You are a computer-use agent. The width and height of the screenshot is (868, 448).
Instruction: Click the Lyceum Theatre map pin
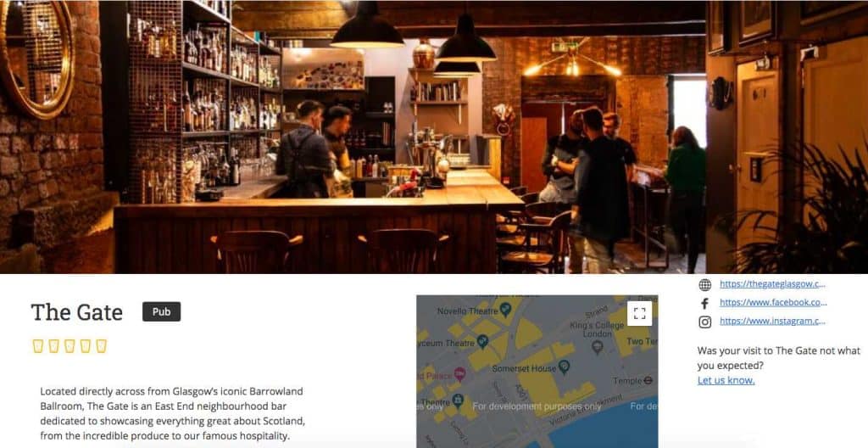coord(482,341)
